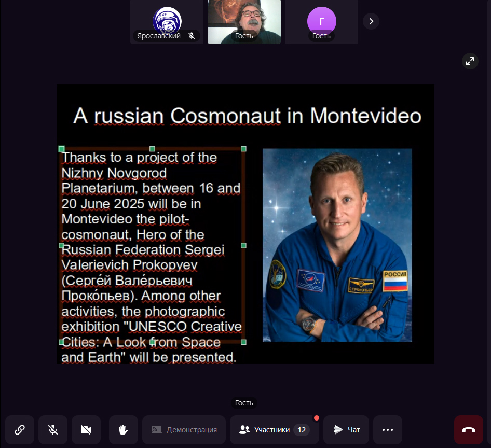Click the Демонстрация screen share button
Viewport: 491px width, 448px height.
[x=184, y=430]
